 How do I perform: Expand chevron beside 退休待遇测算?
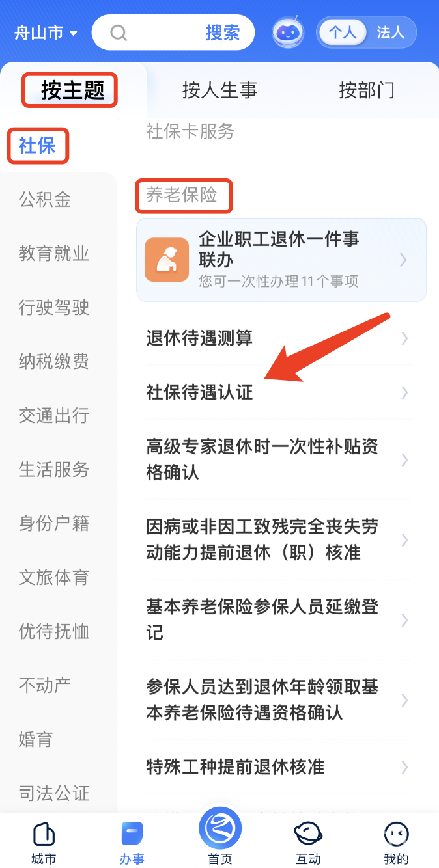point(404,338)
